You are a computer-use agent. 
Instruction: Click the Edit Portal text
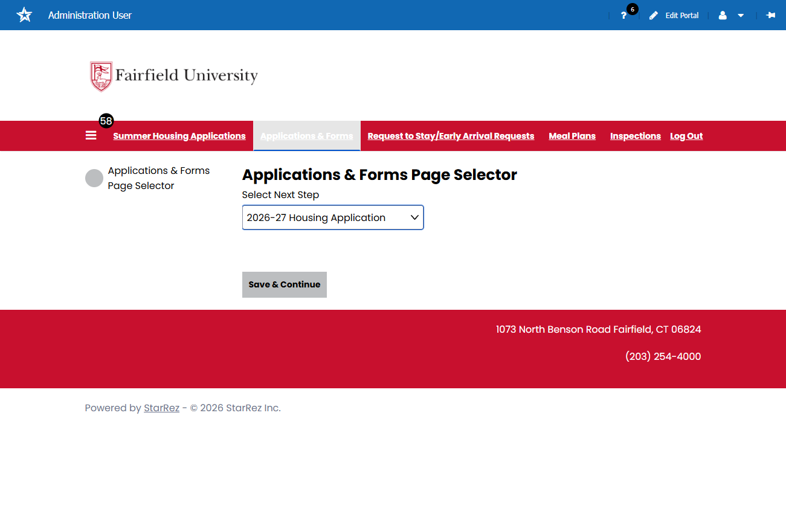[x=682, y=16]
